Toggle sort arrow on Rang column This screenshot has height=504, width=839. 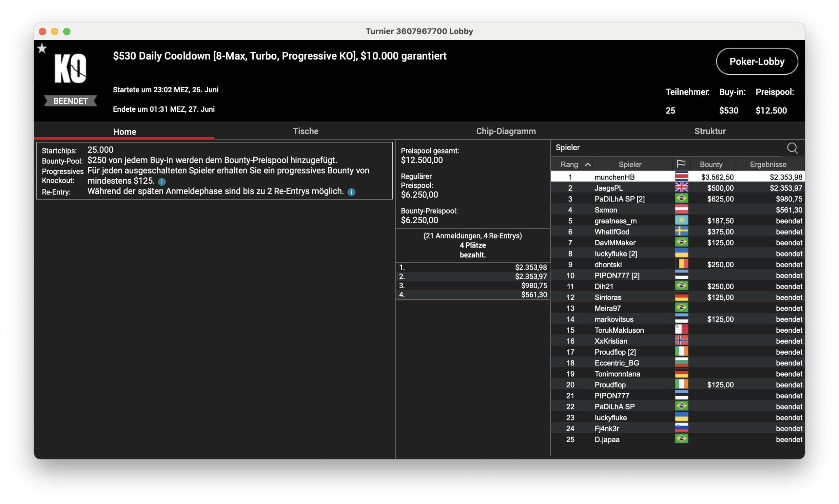tap(587, 164)
